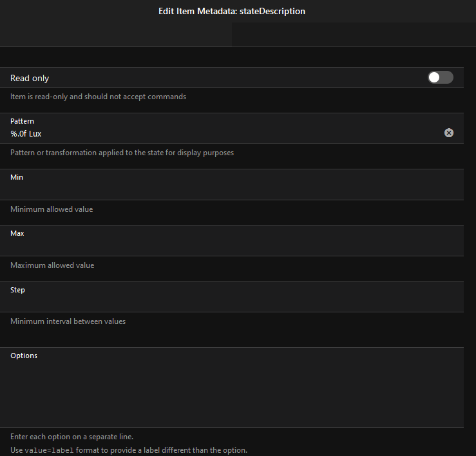Click the Maximum allowed value hint

pyautogui.click(x=52, y=265)
